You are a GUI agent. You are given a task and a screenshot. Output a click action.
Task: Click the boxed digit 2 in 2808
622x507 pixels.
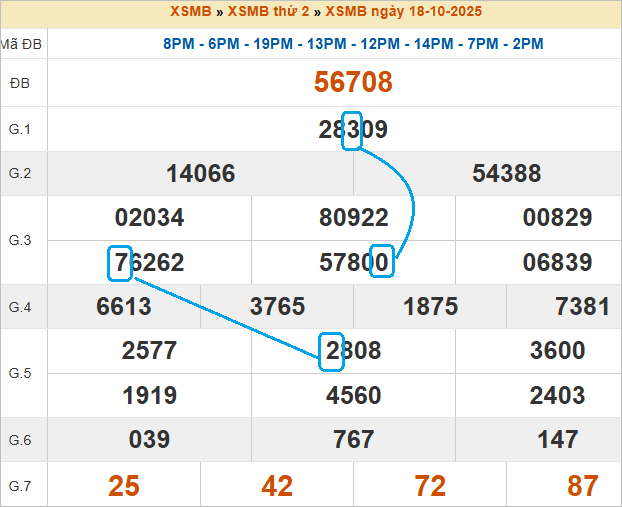[x=332, y=351]
